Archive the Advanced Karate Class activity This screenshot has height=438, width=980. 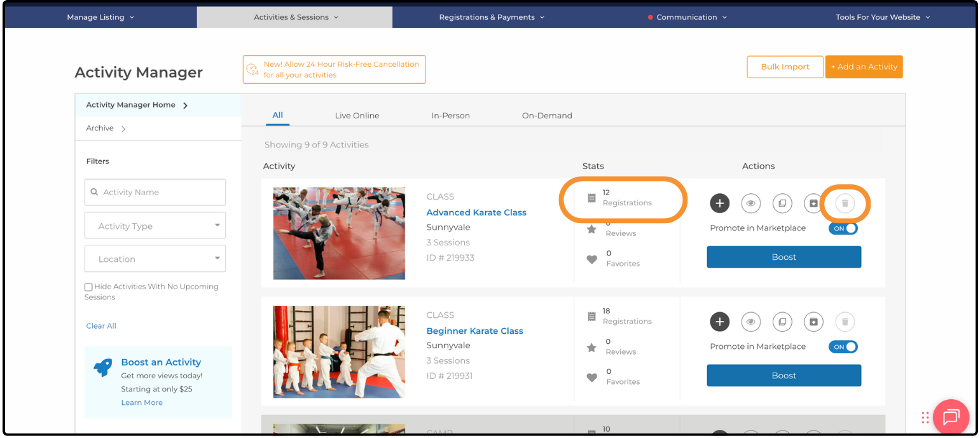click(813, 203)
